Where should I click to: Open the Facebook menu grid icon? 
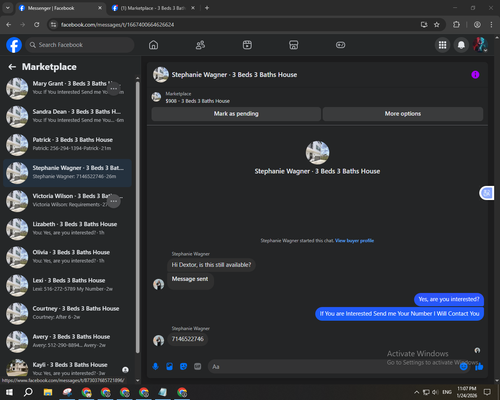pyautogui.click(x=442, y=45)
